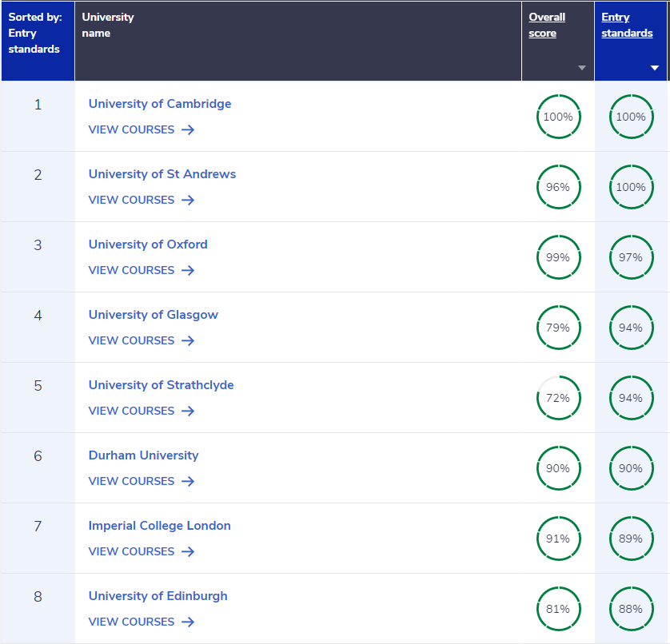The height and width of the screenshot is (644, 670).
Task: Click sort arrow under Overall score
Action: pyautogui.click(x=581, y=68)
